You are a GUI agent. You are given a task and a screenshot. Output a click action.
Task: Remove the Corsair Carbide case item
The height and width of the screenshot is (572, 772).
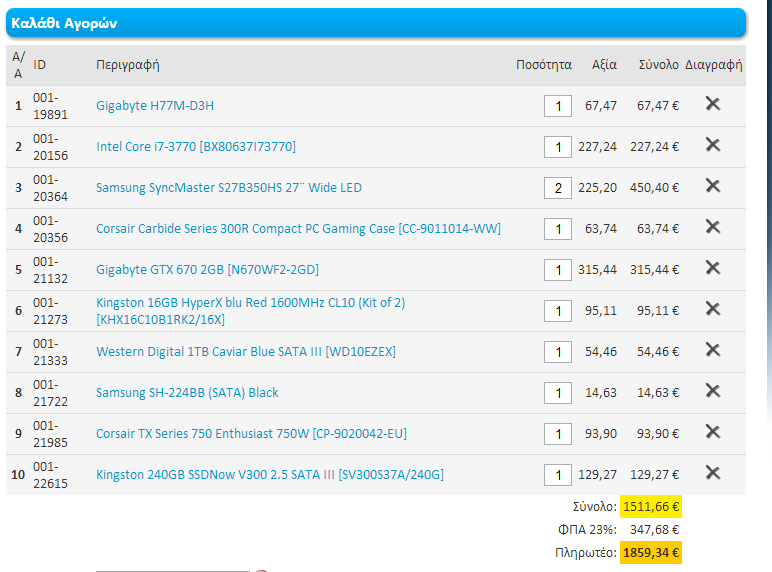click(x=713, y=227)
